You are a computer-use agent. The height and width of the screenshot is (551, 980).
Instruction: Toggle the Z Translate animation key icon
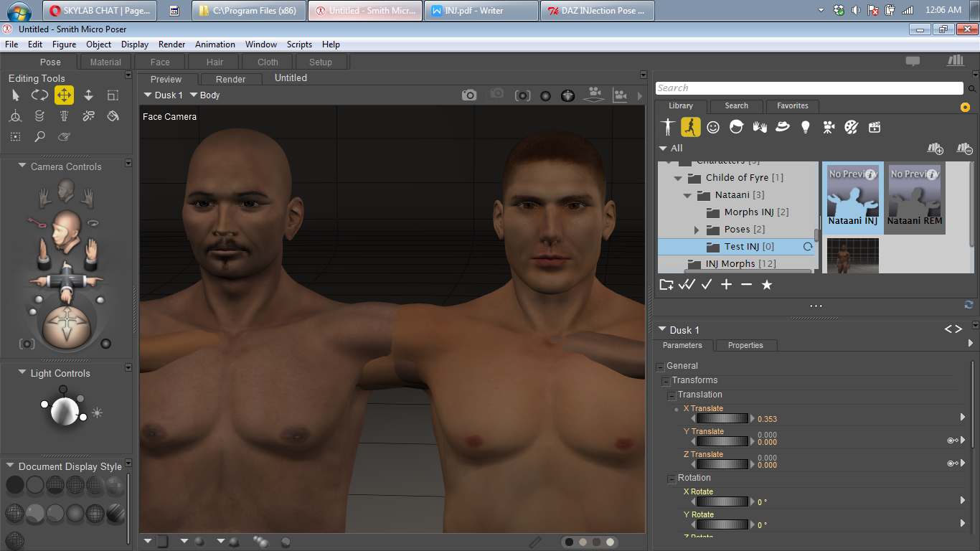pyautogui.click(x=953, y=464)
